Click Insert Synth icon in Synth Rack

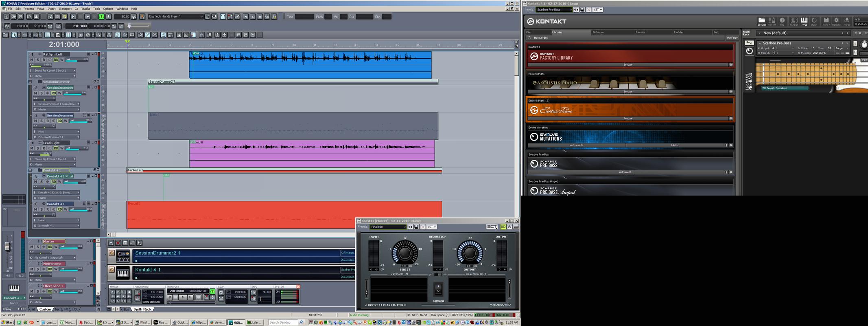pos(111,243)
